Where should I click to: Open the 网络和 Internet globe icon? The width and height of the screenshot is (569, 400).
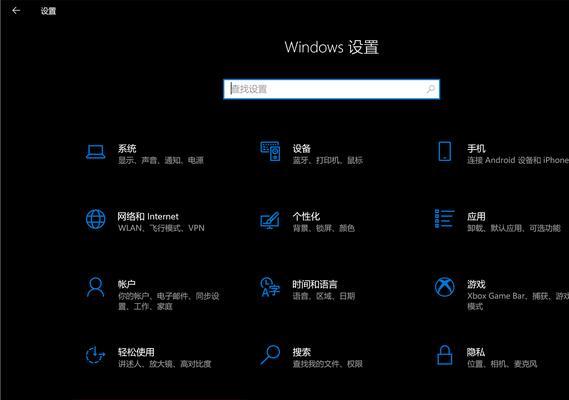(96, 219)
